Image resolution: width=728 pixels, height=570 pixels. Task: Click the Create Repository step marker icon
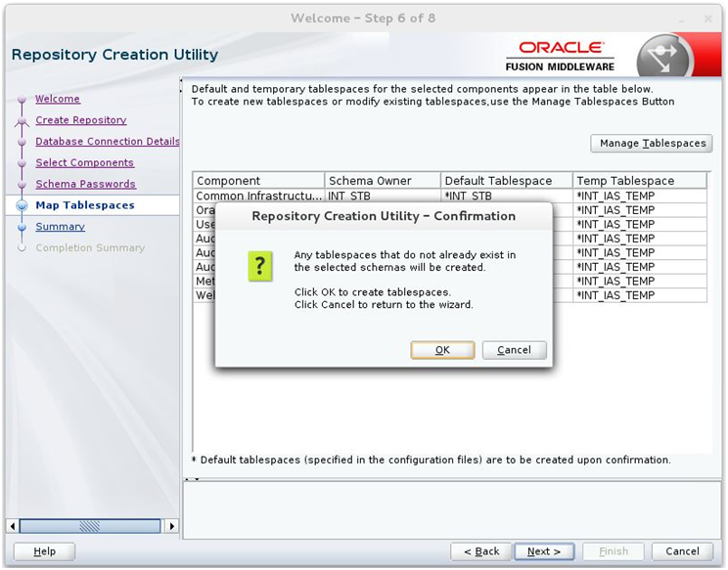(22, 121)
